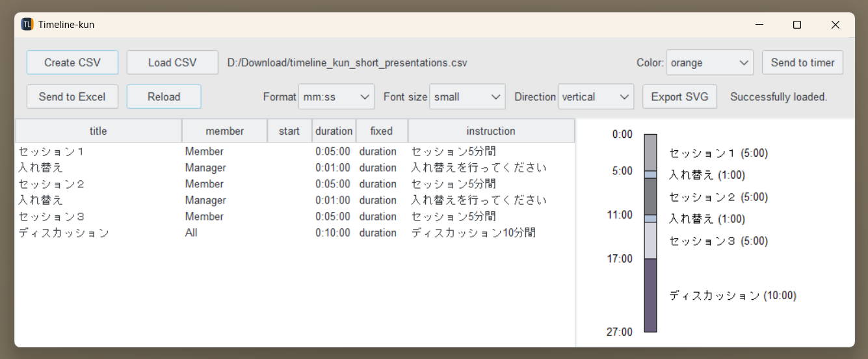Screen dimensions: 868x359
Task: Expand the Format mm:ss dropdown
Action: coord(336,97)
